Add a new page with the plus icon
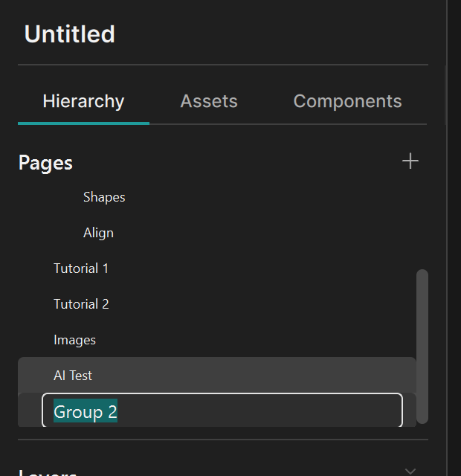 [x=410, y=161]
